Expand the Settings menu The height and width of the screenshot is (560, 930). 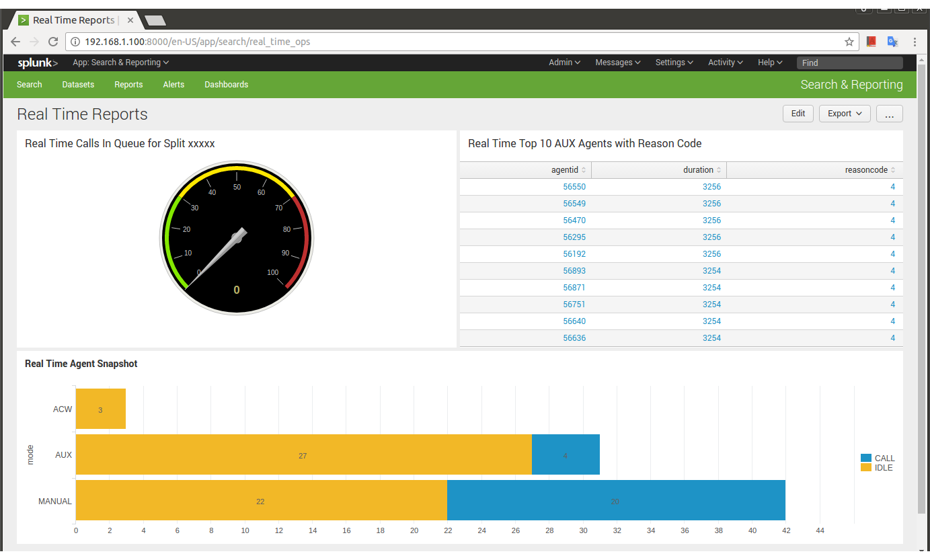coord(674,63)
